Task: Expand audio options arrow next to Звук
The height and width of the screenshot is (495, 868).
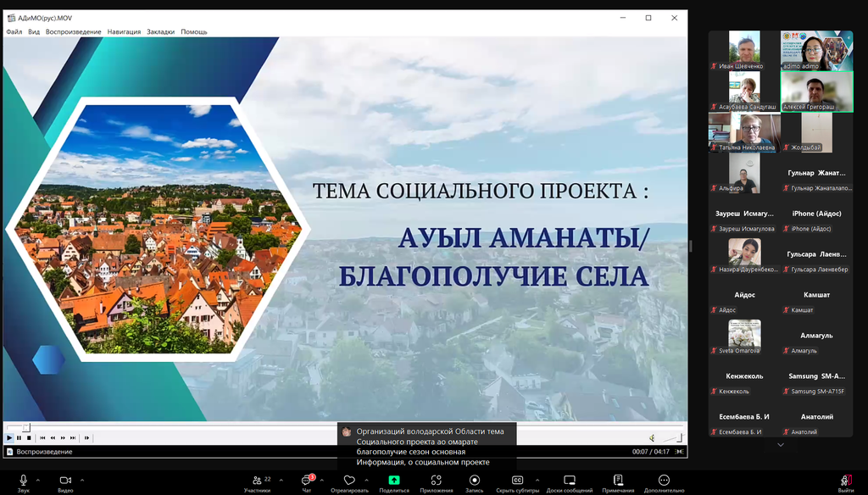Action: point(38,480)
